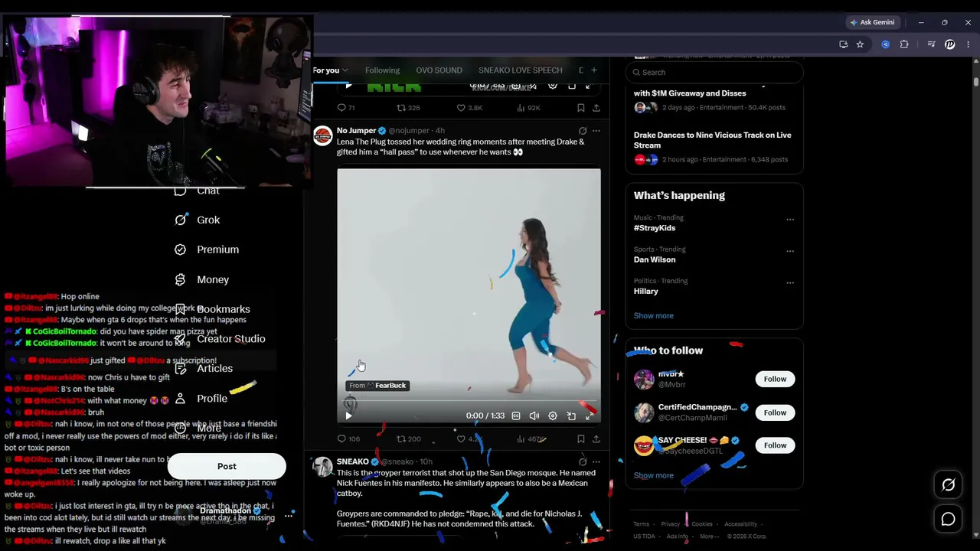Like the No Jumper post
This screenshot has width=980, height=551.
click(461, 439)
